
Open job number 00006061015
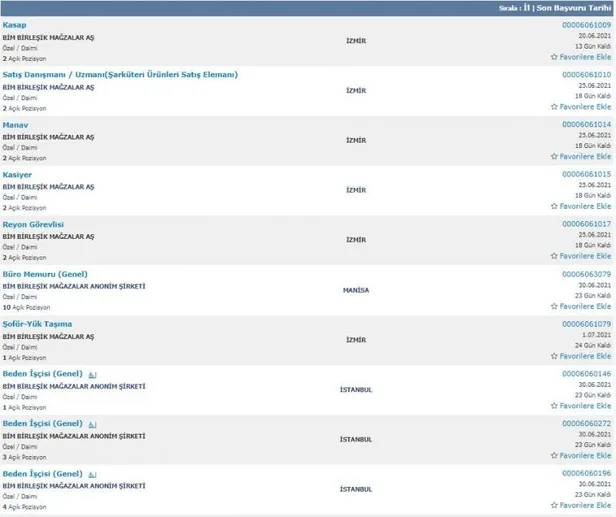pos(586,174)
